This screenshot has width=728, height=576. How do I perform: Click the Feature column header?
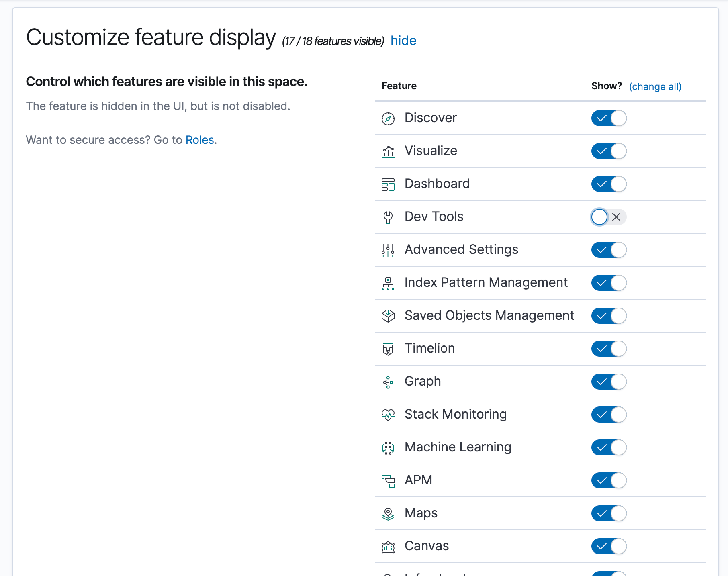click(399, 86)
